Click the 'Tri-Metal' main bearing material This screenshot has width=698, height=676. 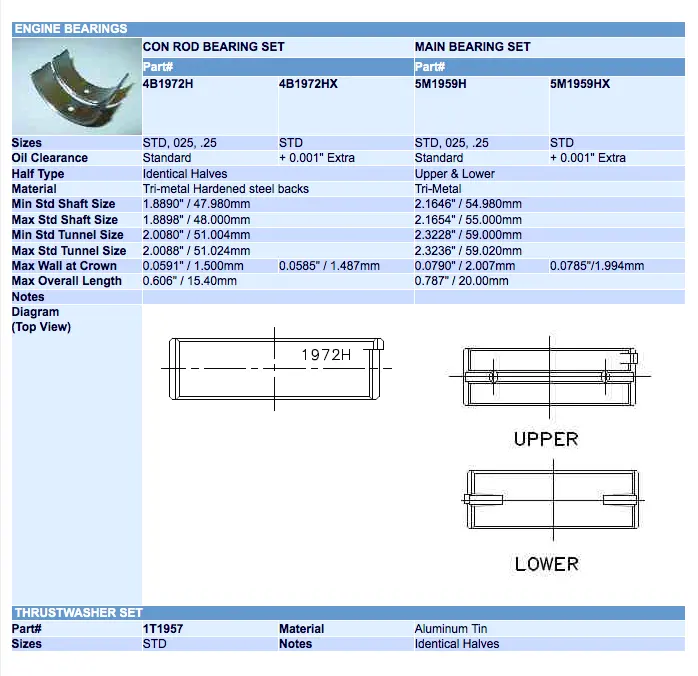click(438, 189)
